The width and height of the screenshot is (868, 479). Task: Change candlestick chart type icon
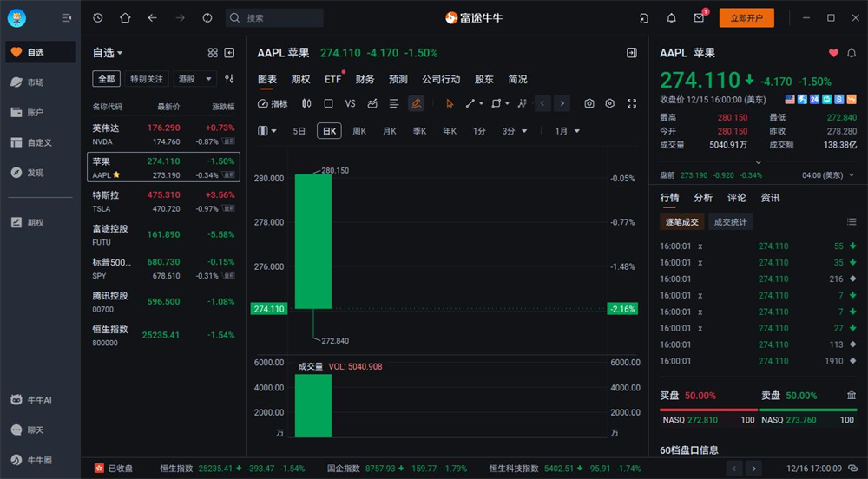306,103
